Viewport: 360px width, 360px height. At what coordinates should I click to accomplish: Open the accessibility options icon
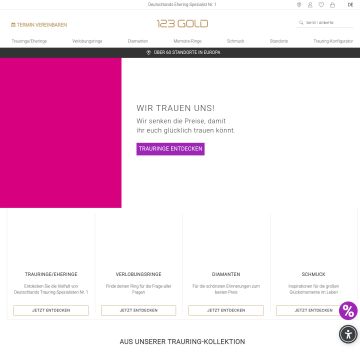348,334
